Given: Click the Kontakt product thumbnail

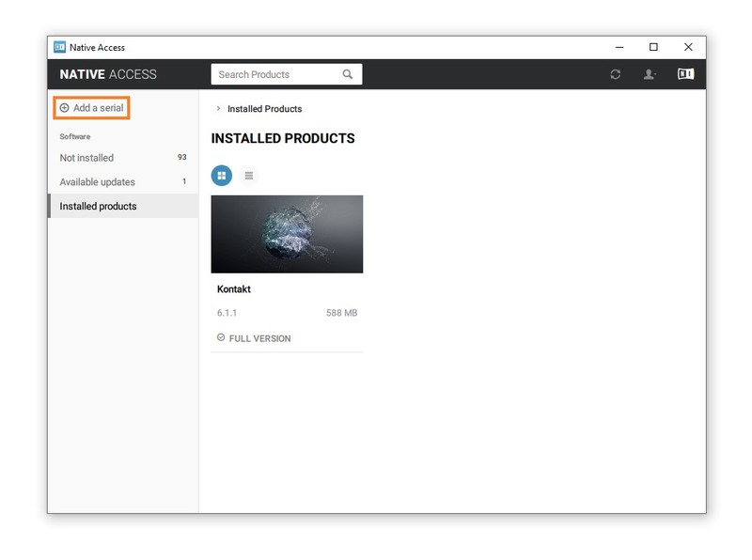Looking at the screenshot, I should (x=287, y=234).
